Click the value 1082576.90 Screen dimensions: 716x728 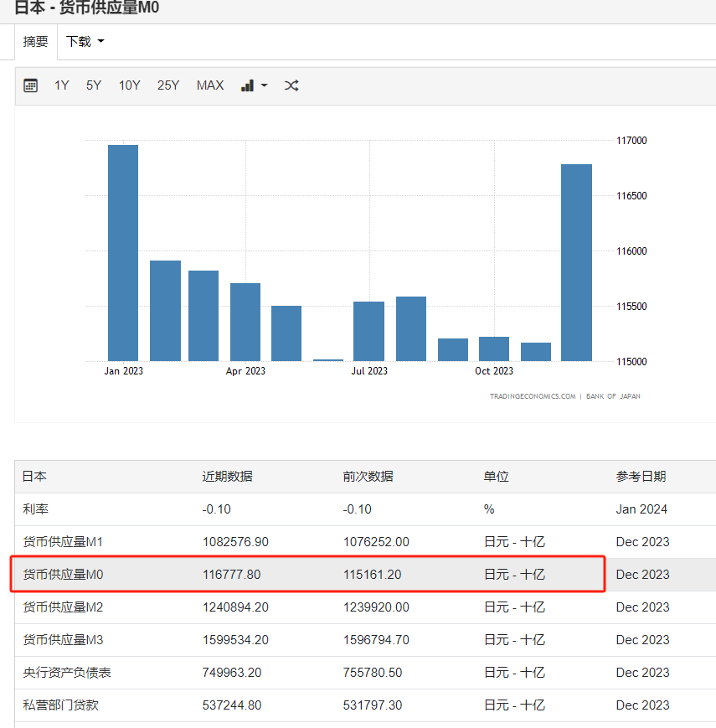(235, 542)
